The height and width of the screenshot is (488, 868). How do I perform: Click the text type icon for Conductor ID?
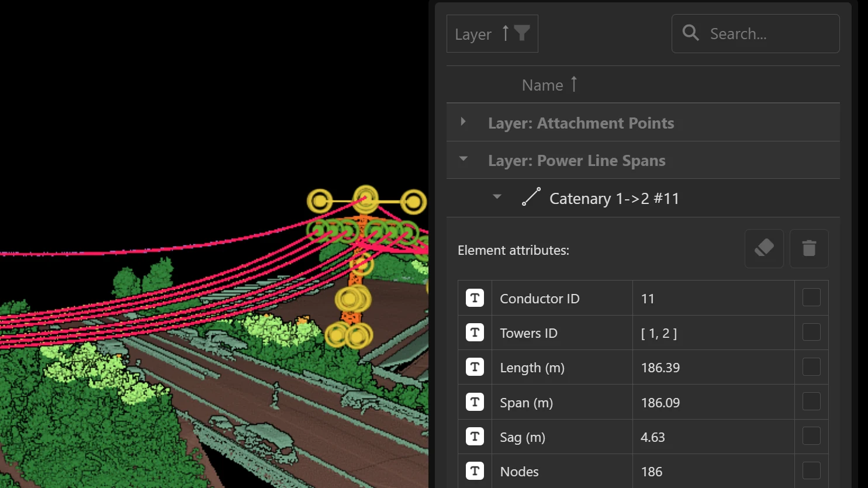[475, 298]
